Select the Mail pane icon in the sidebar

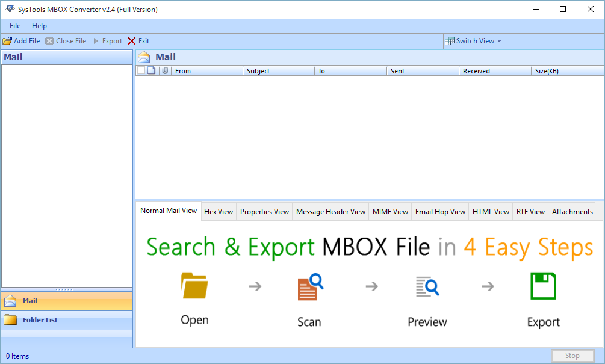[x=10, y=301]
